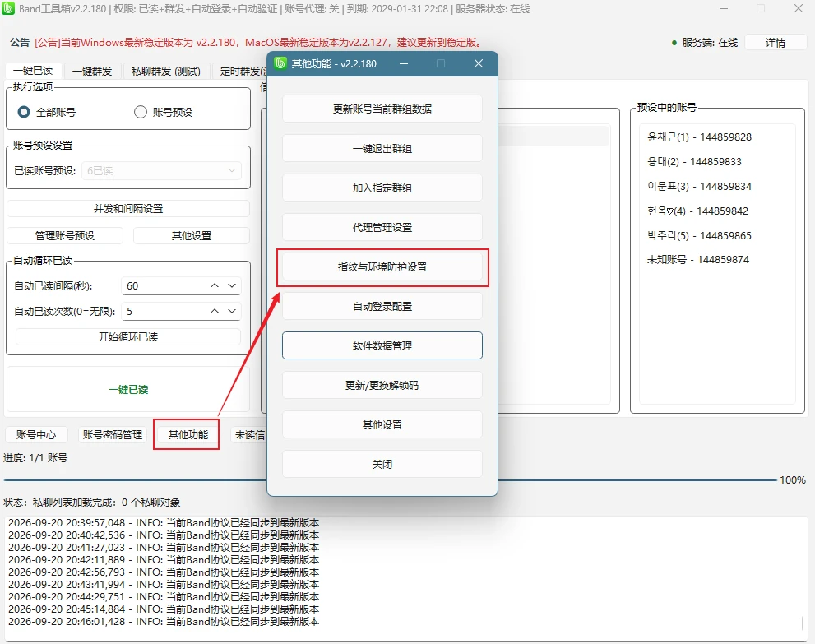Click 加入指定群组 in dialog
The height and width of the screenshot is (644, 815).
(x=382, y=188)
